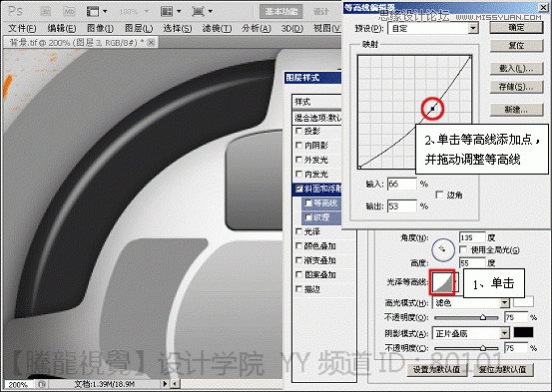Open the 图层(L) menu
Image resolution: width=552 pixels, height=392 pixels.
139,28
